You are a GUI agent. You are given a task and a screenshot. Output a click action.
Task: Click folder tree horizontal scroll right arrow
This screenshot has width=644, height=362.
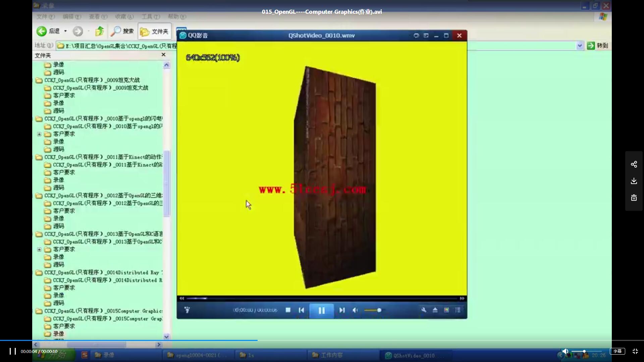[x=159, y=345]
